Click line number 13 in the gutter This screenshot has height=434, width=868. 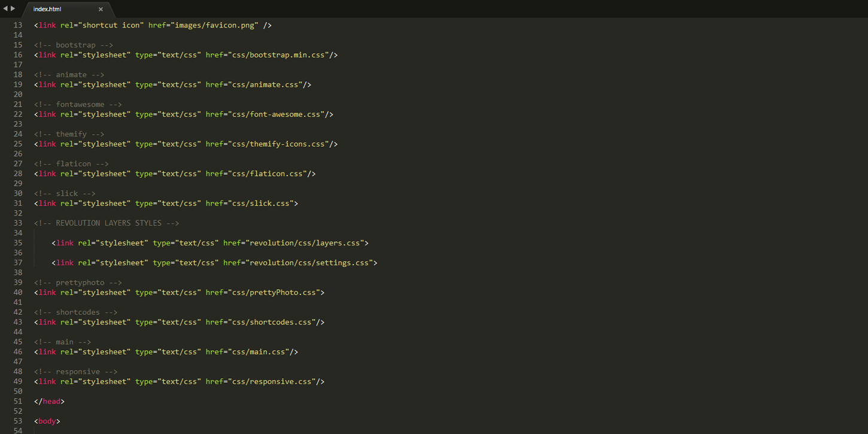17,25
